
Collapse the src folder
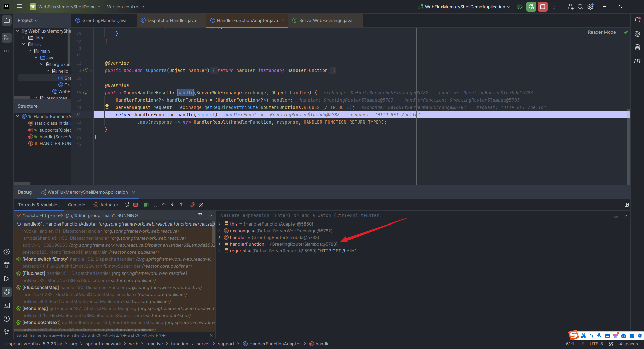(x=23, y=44)
